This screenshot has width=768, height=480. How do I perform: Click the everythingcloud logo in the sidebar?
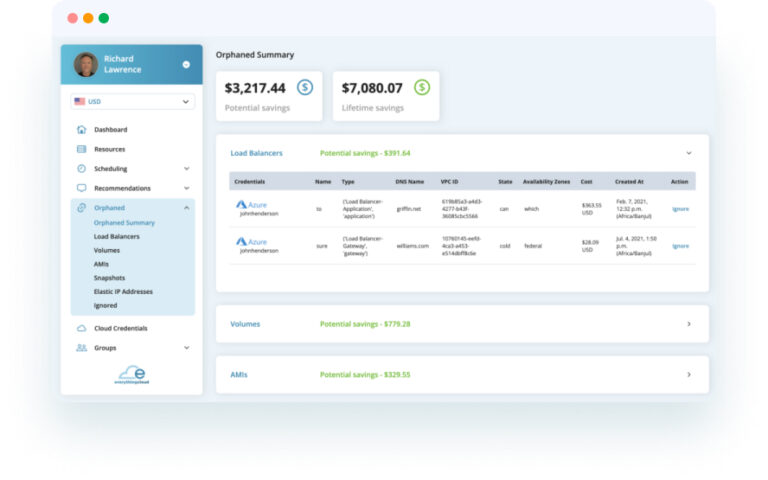tap(132, 375)
